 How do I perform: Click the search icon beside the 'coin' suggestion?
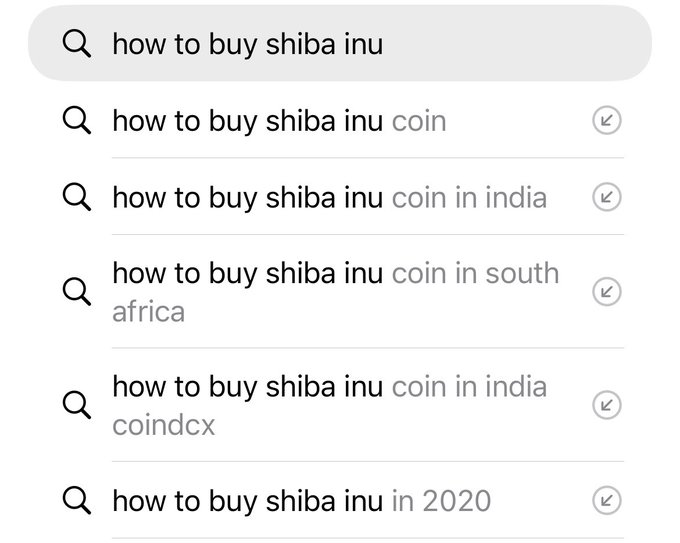coord(76,121)
